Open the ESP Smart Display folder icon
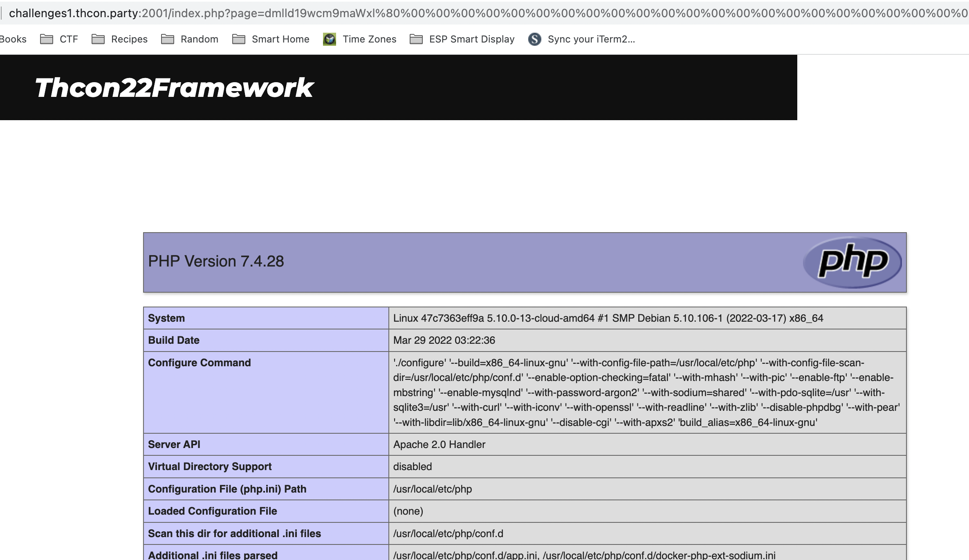969x560 pixels. point(416,39)
